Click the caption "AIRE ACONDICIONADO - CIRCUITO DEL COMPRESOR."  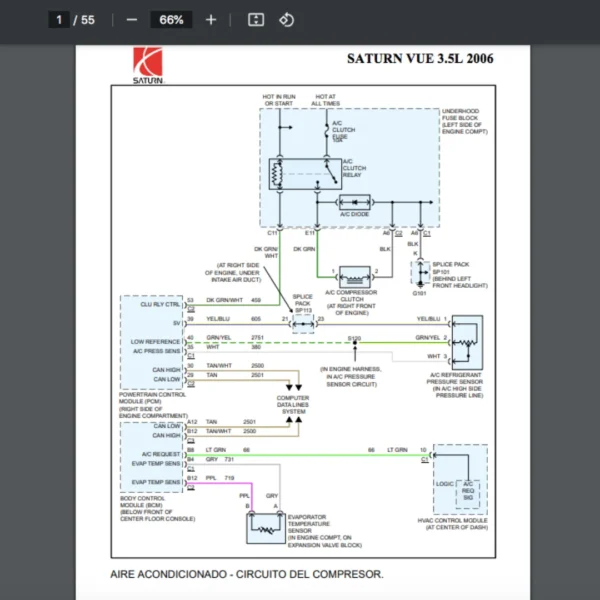[247, 574]
